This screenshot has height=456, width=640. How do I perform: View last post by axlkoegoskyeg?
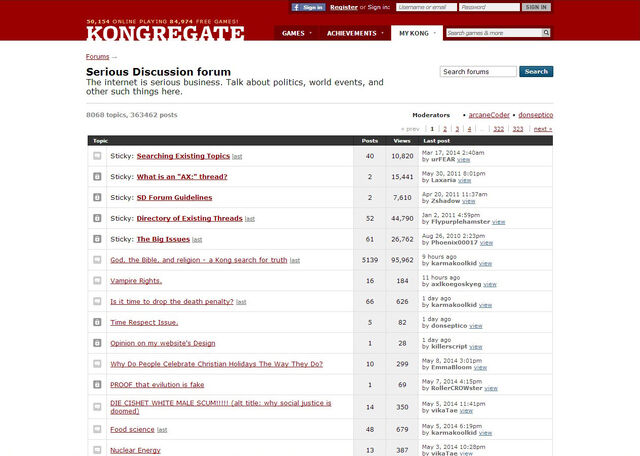[490, 285]
